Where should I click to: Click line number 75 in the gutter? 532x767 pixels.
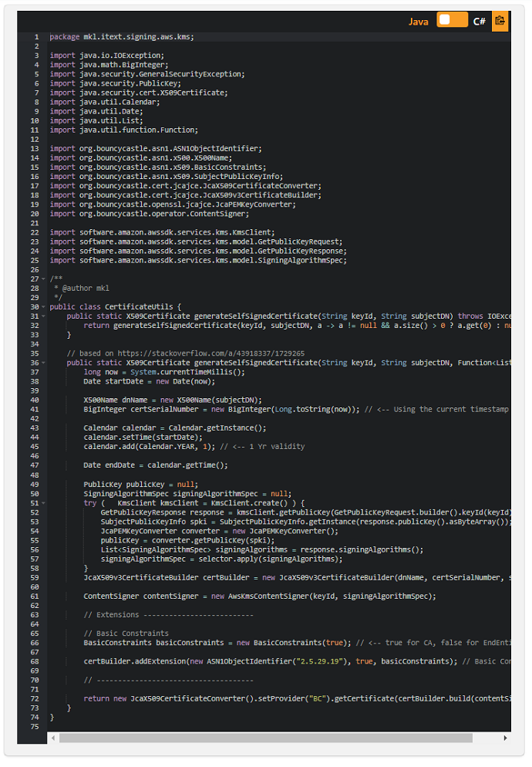click(x=35, y=726)
